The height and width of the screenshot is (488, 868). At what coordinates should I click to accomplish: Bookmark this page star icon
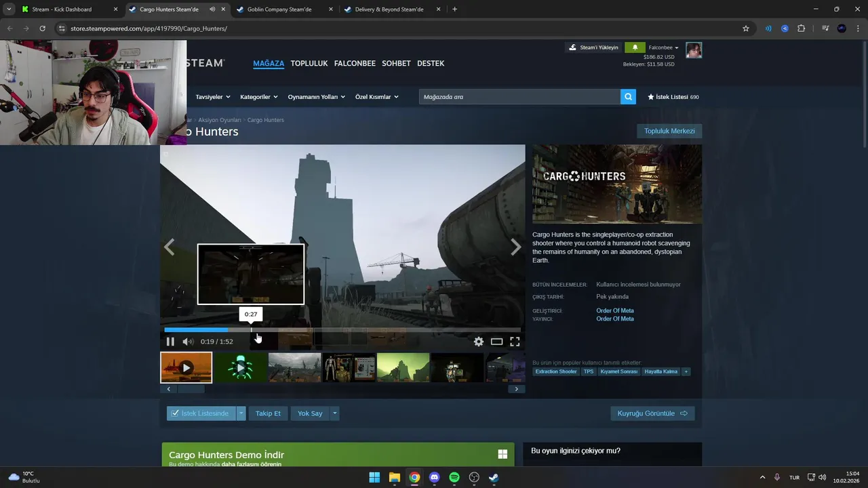coord(746,28)
